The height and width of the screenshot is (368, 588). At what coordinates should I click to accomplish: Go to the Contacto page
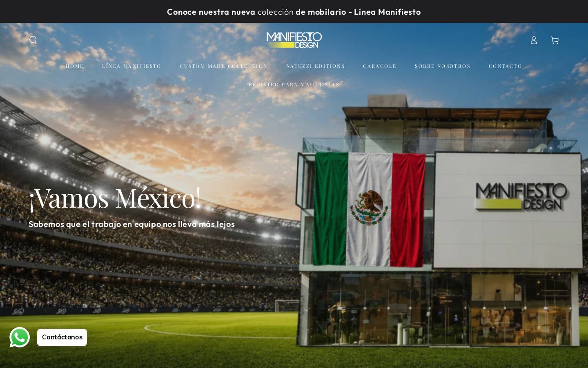pos(506,66)
